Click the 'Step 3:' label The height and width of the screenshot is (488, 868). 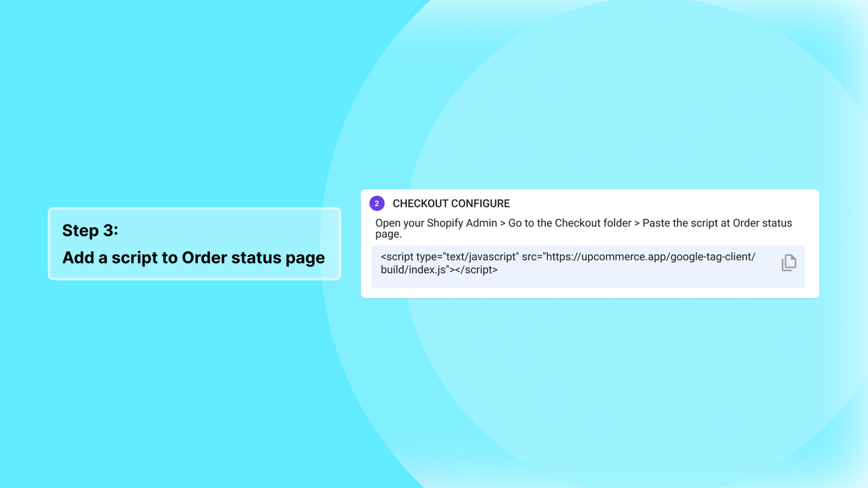coord(90,230)
